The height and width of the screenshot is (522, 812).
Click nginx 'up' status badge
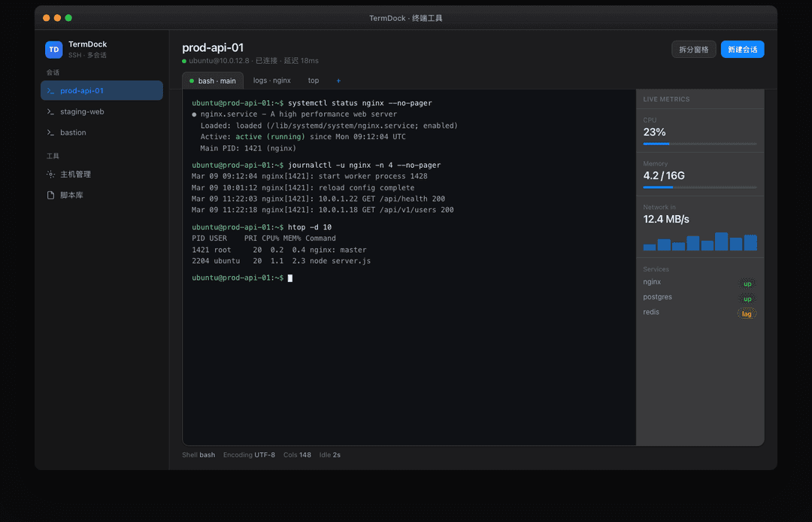(x=747, y=284)
